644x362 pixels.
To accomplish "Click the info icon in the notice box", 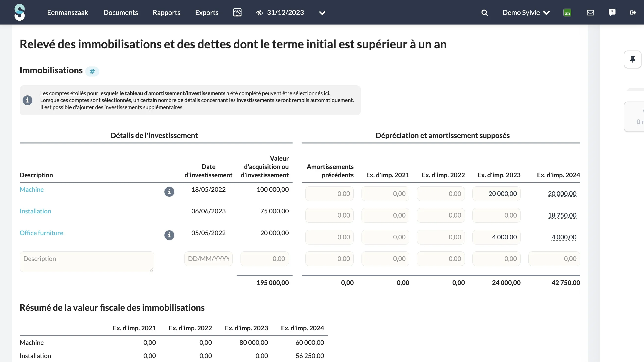I will coord(27,100).
